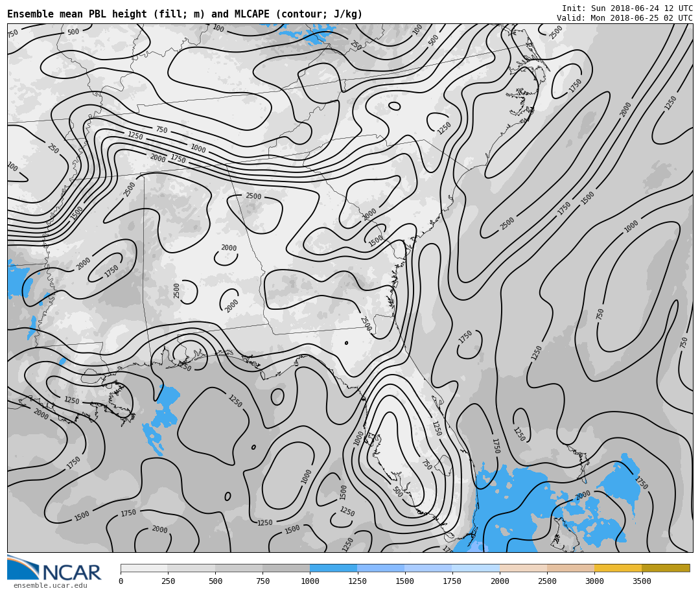This screenshot has width=700, height=593.
Task: Click the colorbar tick label 1500
Action: [405, 581]
